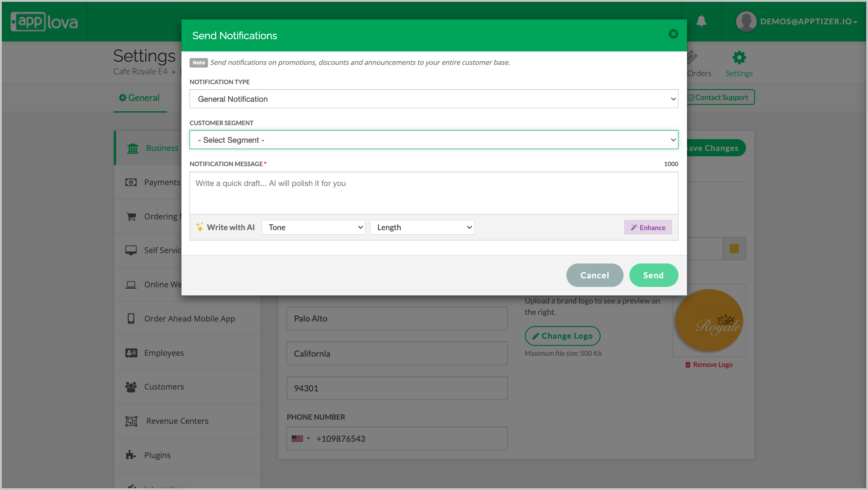Click the Customers group icon
This screenshot has width=868, height=490.
[x=131, y=387]
